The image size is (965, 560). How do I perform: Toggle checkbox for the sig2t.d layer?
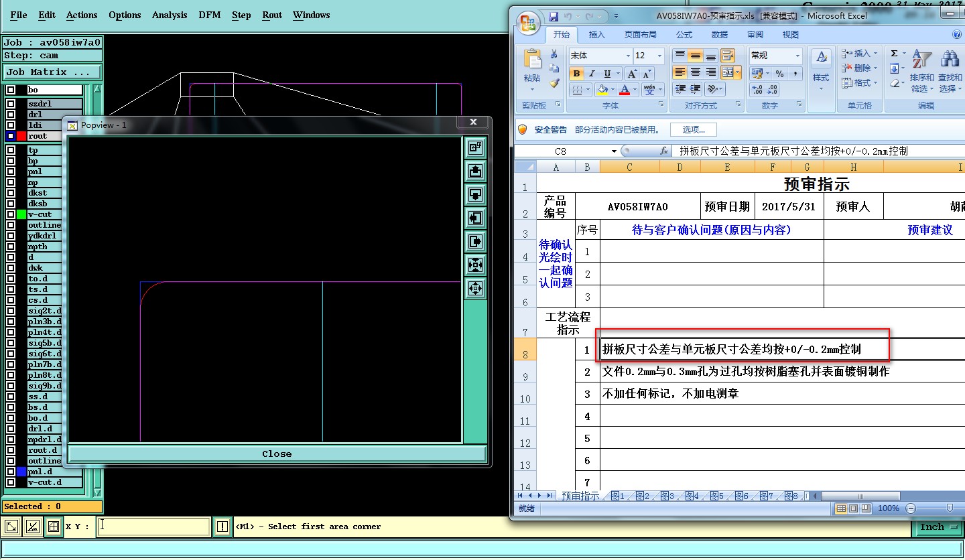(x=11, y=311)
